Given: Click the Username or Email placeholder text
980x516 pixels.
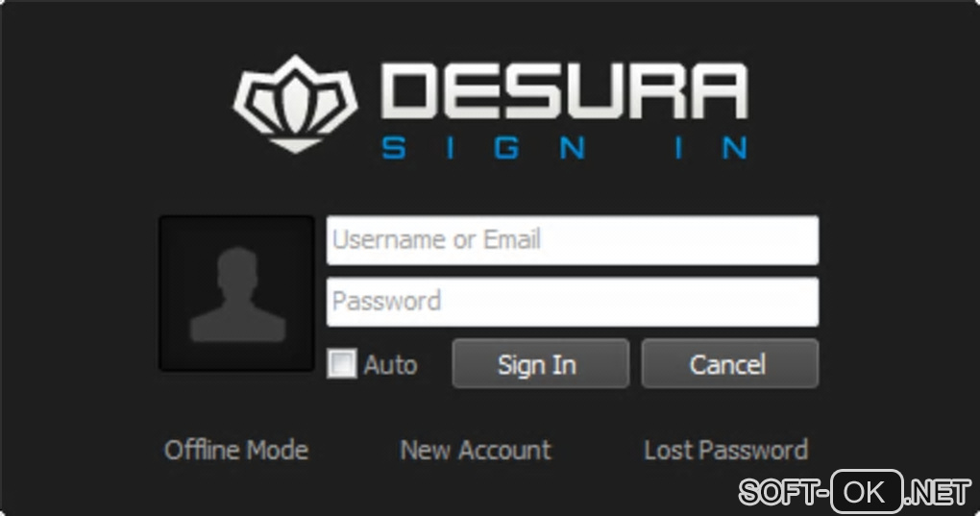Looking at the screenshot, I should (x=436, y=239).
